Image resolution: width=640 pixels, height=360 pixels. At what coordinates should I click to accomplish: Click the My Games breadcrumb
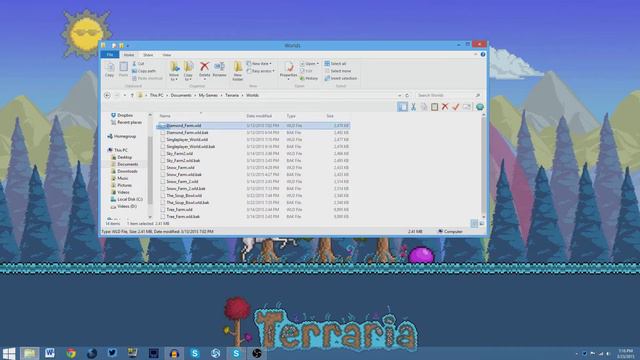coord(208,95)
